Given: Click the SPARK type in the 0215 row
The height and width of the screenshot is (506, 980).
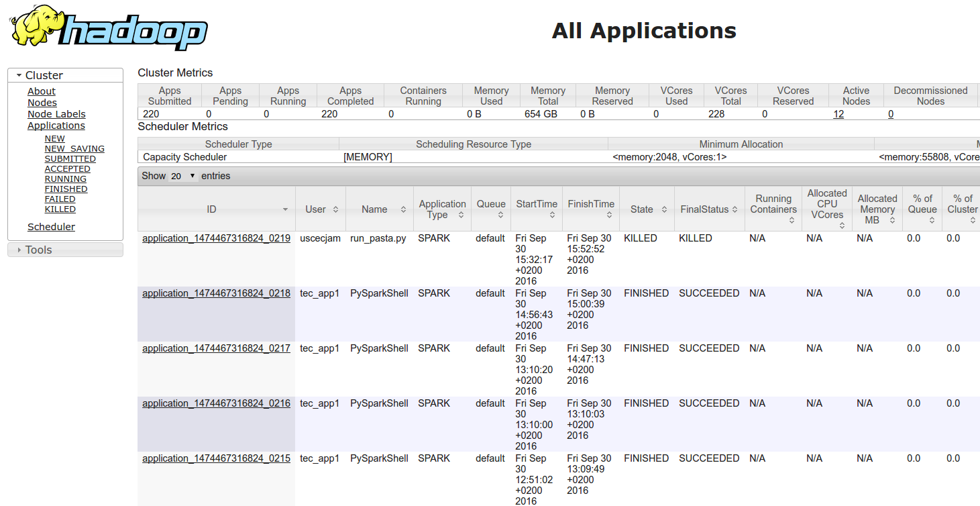Looking at the screenshot, I should tap(434, 458).
